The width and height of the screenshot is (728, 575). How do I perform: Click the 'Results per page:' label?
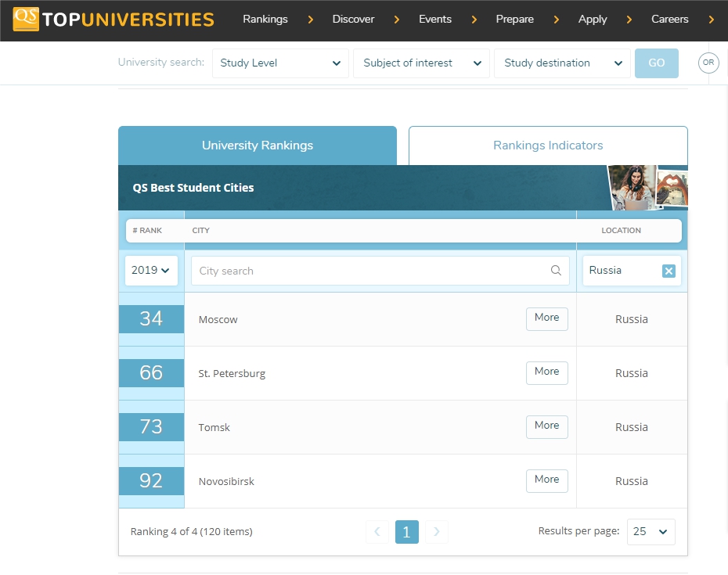coord(579,531)
